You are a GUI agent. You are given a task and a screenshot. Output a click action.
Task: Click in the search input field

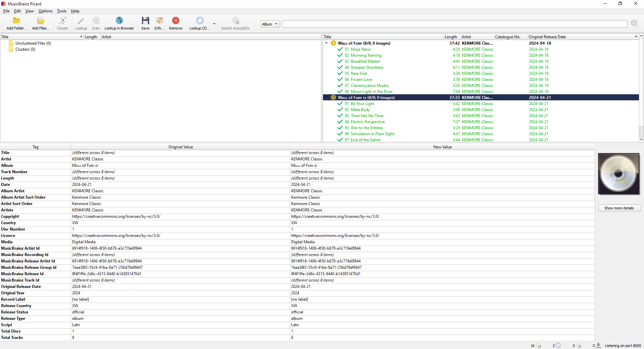coord(454,24)
